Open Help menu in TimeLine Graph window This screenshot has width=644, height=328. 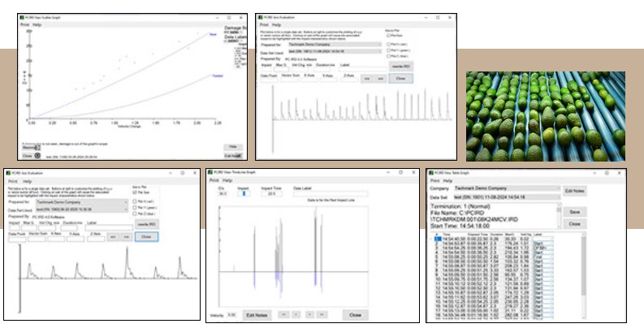[x=230, y=180]
